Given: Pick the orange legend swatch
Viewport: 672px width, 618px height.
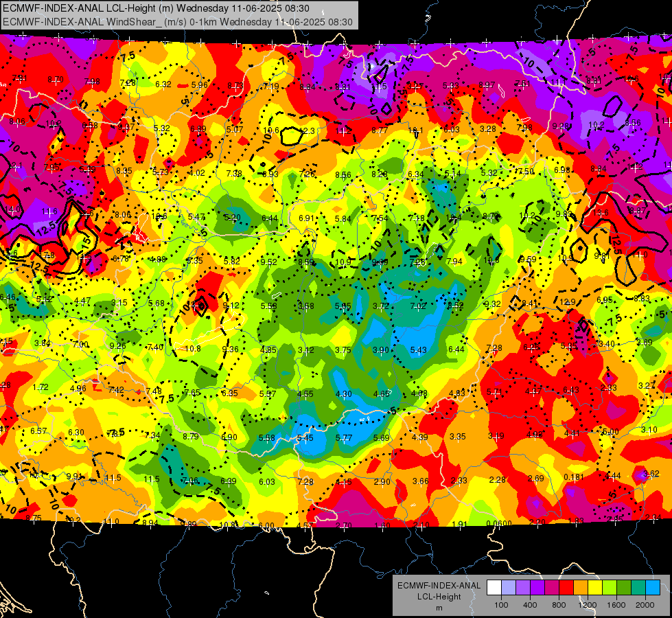Looking at the screenshot, I should click(x=581, y=588).
